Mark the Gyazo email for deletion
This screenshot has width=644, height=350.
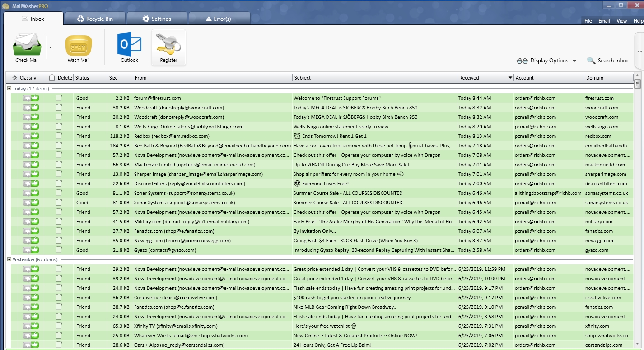point(59,250)
